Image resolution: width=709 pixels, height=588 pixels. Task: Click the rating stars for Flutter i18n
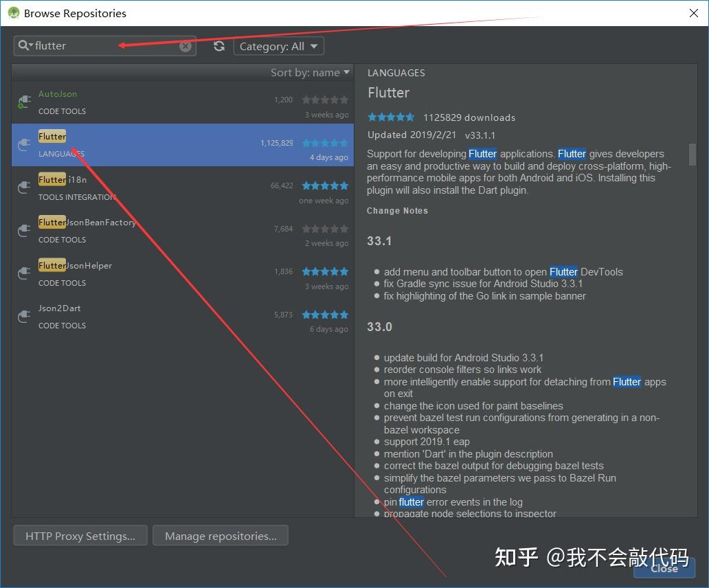pyautogui.click(x=324, y=185)
